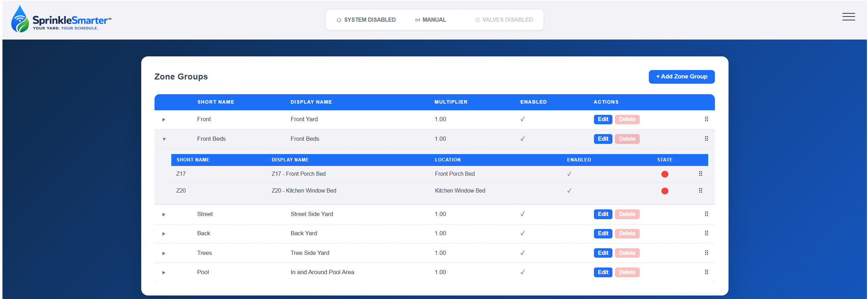Expand the Trees zone group
This screenshot has height=299, width=868.
(x=164, y=253)
